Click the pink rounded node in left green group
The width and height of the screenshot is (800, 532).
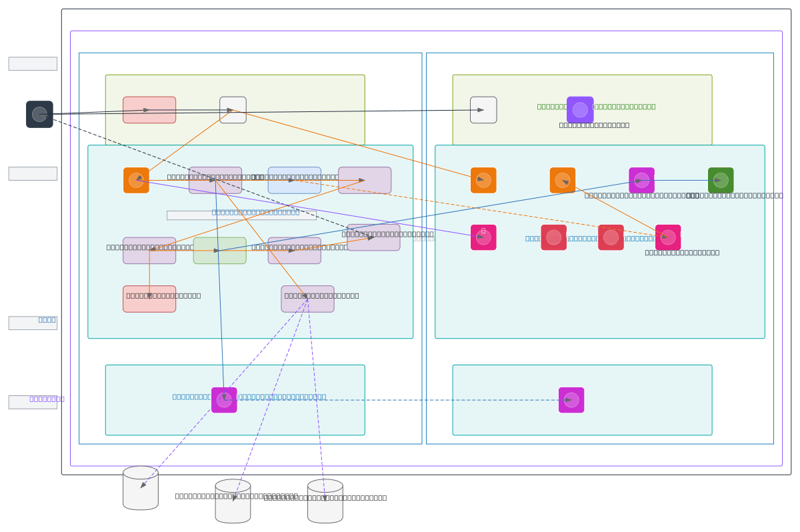(149, 110)
